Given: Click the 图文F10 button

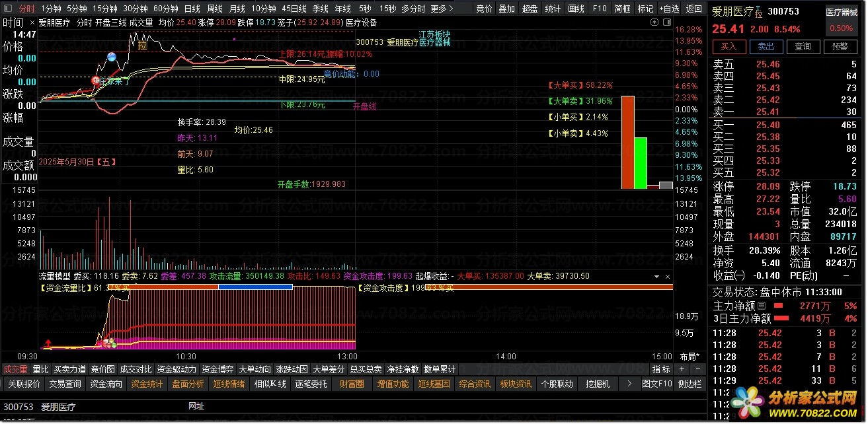Looking at the screenshot, I should click(x=656, y=384).
